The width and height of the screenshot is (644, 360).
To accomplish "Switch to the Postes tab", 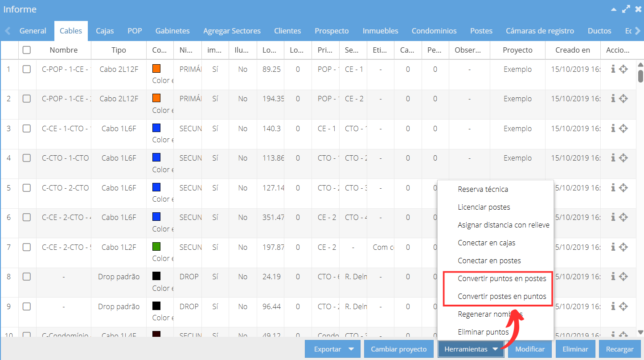I will (481, 31).
